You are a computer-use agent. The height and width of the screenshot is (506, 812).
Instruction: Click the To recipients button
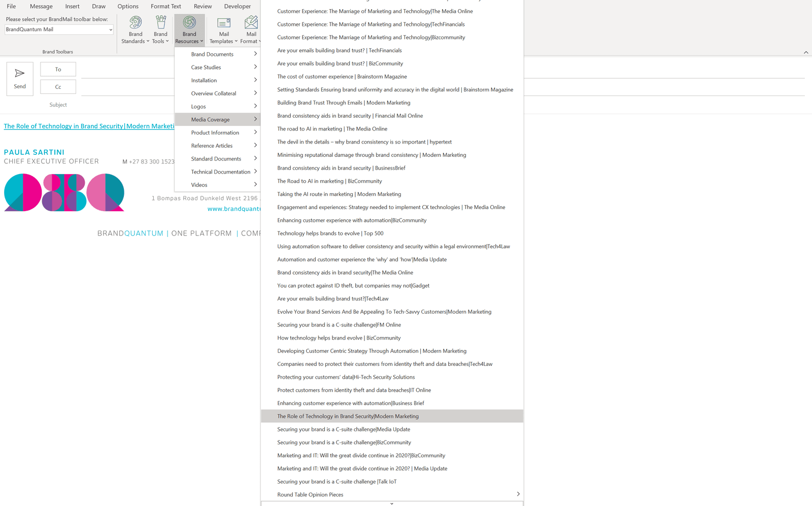click(x=58, y=70)
